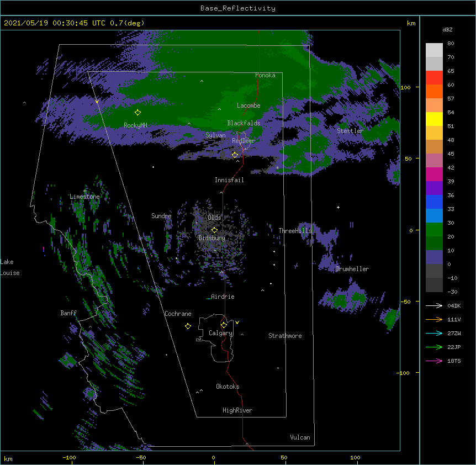Click the Cochrane label
Screen dimensions: 476x465
pos(178,314)
